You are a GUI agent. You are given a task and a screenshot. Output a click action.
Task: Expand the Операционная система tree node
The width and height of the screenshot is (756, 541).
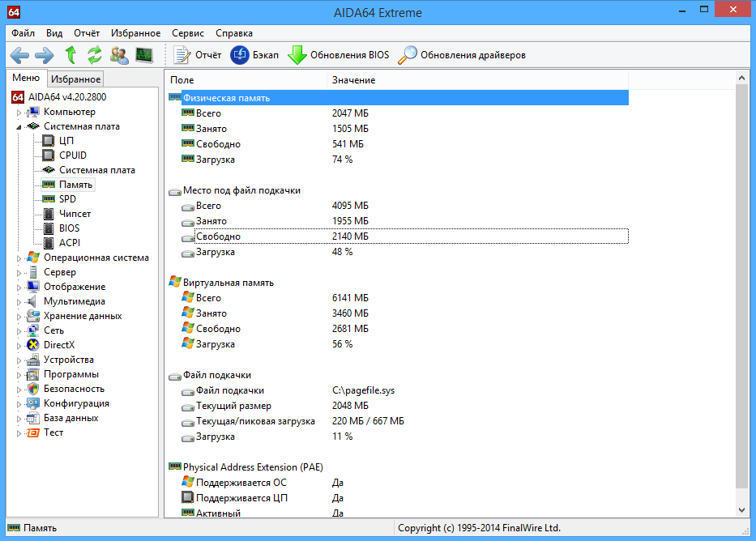coord(19,258)
